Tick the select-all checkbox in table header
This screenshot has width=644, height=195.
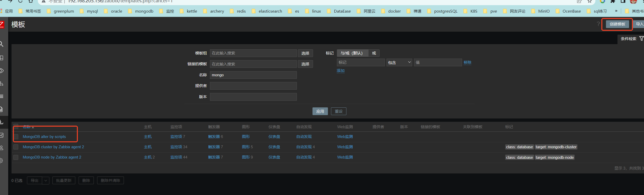coord(16,126)
